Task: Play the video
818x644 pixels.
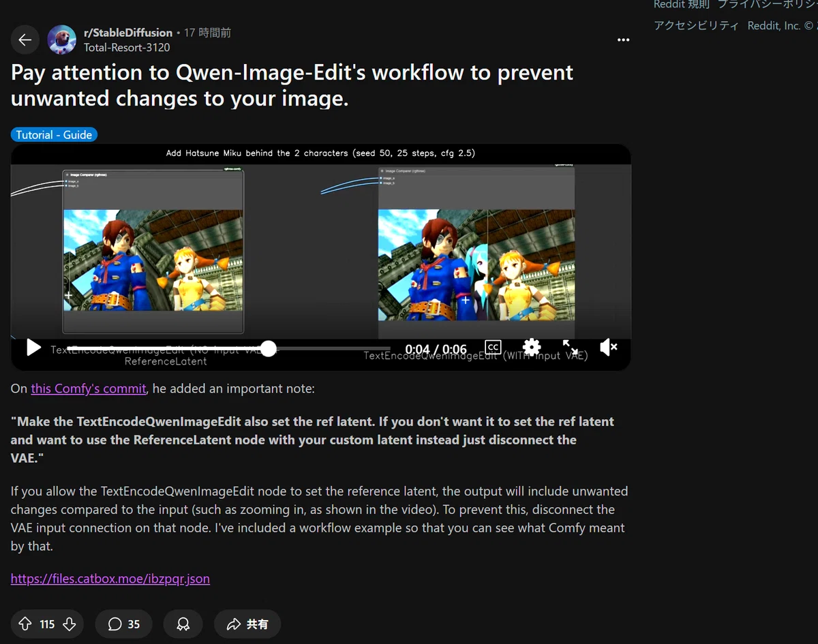Action: (33, 348)
